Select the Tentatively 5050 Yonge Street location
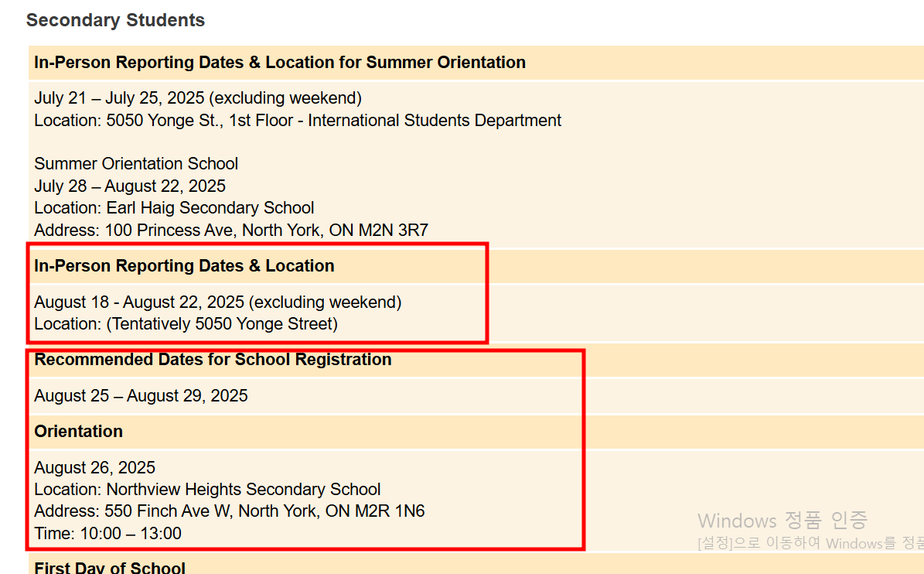The height and width of the screenshot is (574, 924). [x=186, y=324]
